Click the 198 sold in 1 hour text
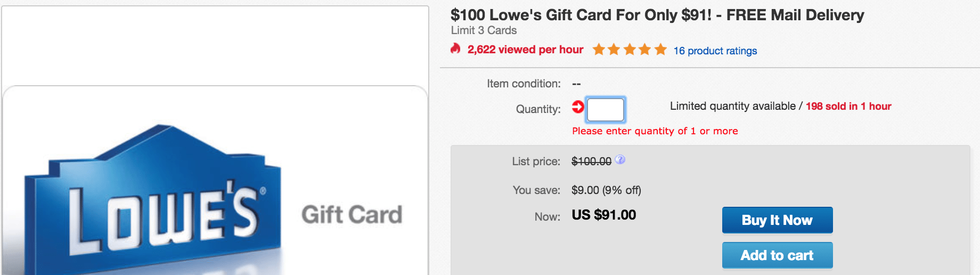 [848, 106]
